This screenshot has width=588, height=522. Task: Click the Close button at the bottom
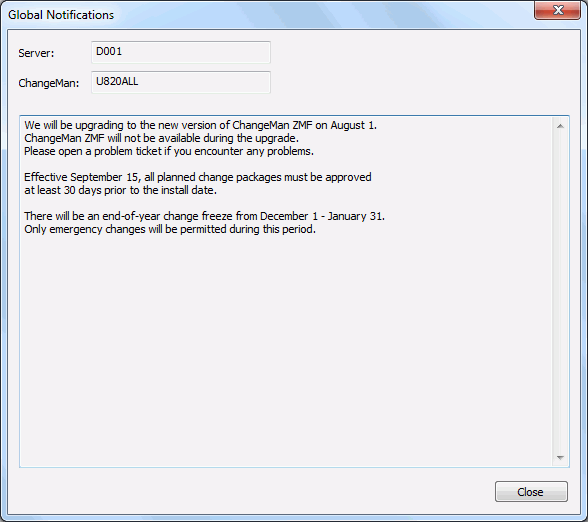[531, 492]
